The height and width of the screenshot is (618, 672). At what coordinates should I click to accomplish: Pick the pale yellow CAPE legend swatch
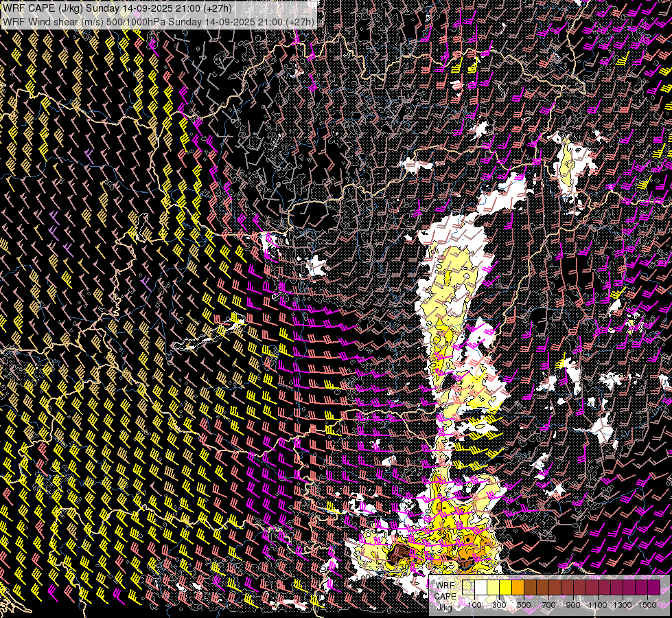tap(493, 588)
